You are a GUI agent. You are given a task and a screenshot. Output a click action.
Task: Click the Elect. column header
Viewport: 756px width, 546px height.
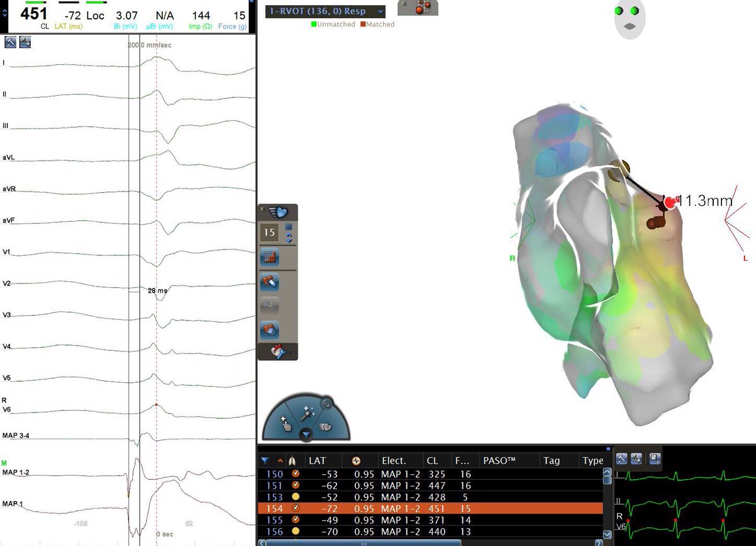(394, 460)
